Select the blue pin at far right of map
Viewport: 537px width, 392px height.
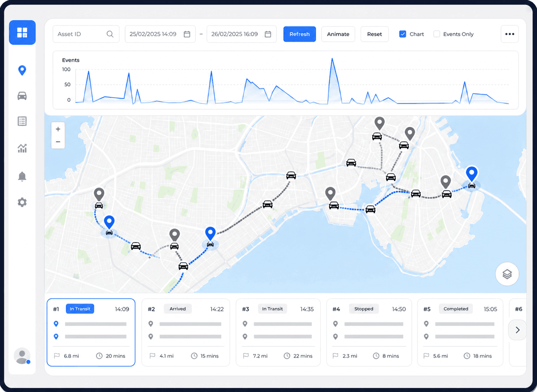coord(471,174)
